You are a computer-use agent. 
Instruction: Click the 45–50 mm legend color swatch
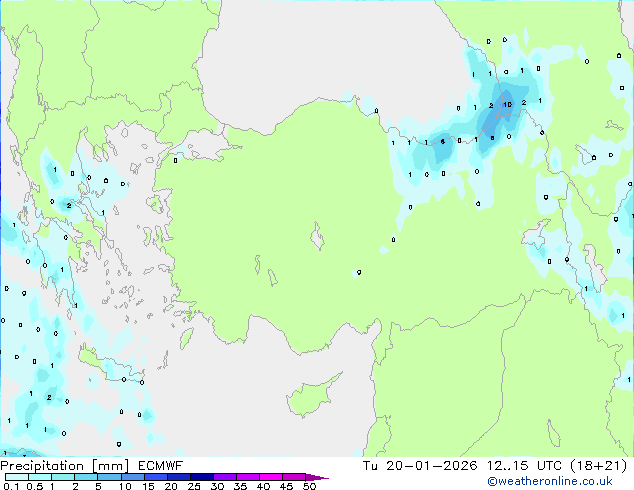click(294, 477)
